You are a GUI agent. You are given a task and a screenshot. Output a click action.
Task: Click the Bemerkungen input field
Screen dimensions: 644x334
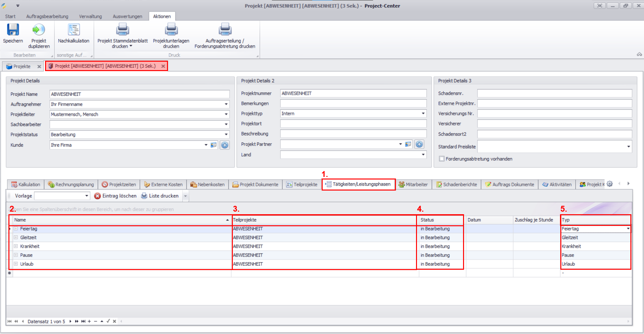pos(353,103)
